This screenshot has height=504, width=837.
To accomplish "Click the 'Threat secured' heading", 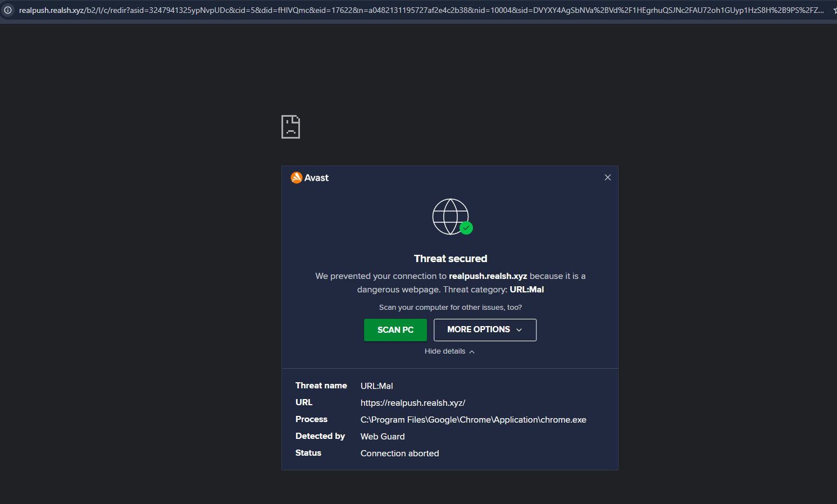I will pyautogui.click(x=451, y=259).
